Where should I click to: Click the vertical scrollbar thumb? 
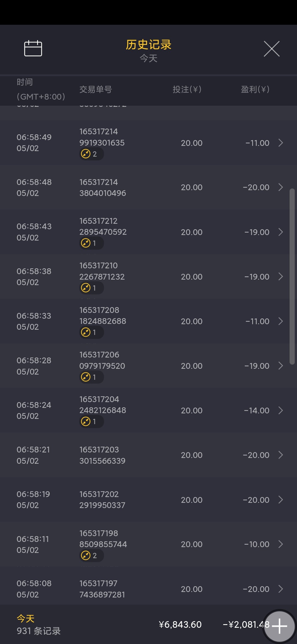pos(292,277)
